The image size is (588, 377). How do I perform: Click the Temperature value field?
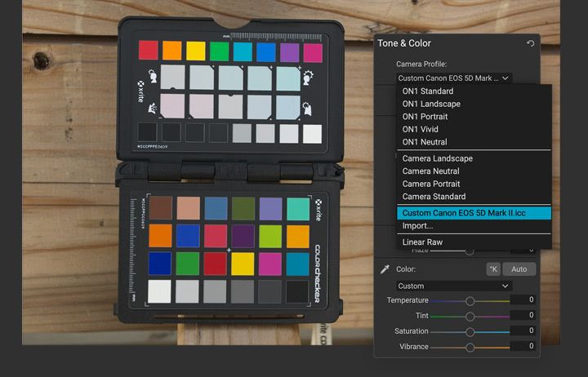click(x=523, y=299)
